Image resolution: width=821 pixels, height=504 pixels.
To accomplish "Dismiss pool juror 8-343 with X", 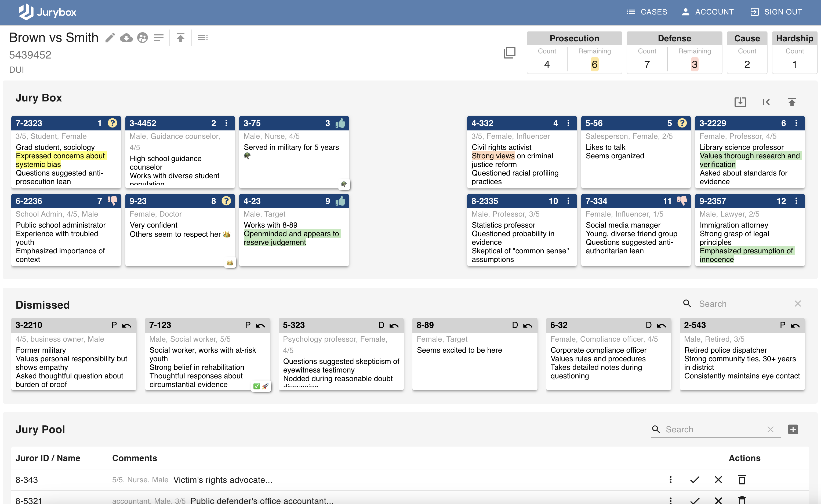I will coord(718,480).
